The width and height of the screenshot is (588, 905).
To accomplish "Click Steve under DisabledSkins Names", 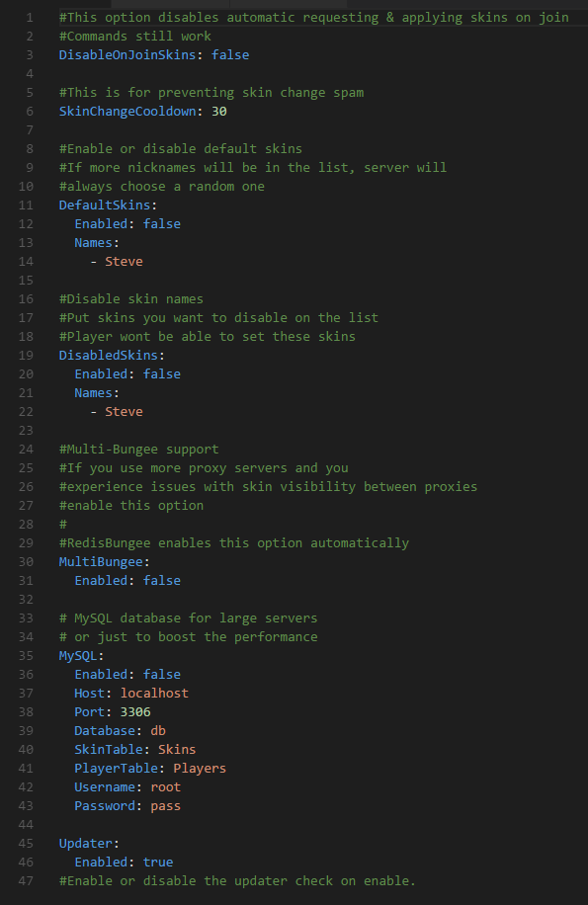I will [124, 412].
